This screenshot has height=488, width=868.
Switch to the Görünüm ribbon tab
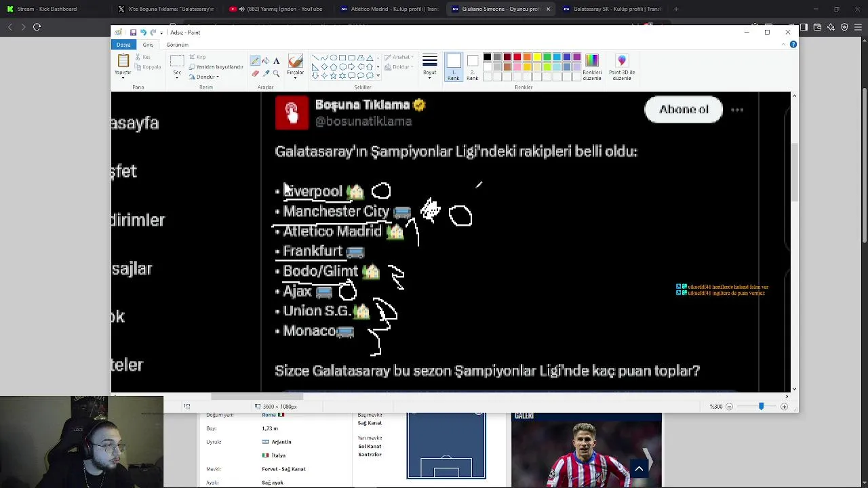(x=178, y=45)
